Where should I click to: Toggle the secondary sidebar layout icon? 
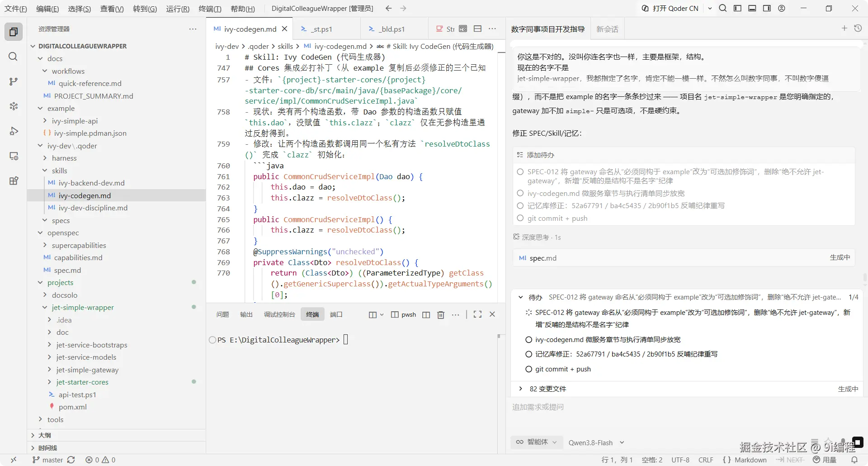[767, 8]
